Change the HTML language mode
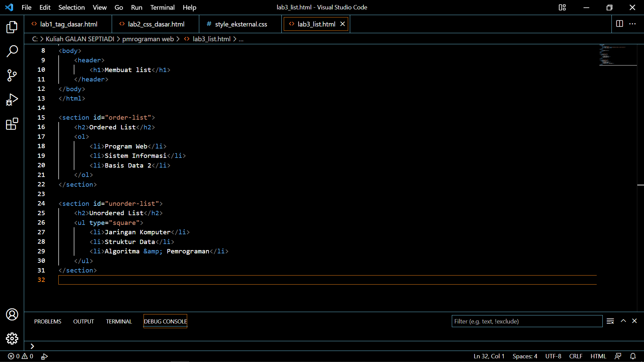Image resolution: width=644 pixels, height=362 pixels. [x=599, y=356]
